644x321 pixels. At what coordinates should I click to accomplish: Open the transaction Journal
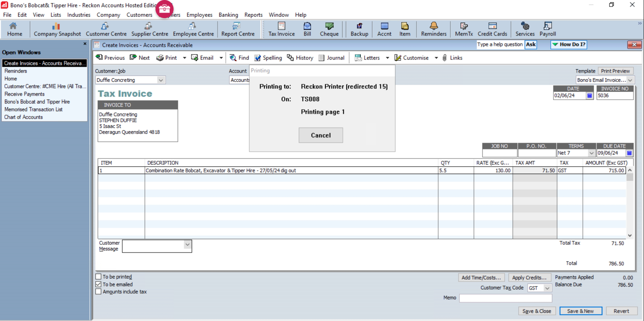click(x=332, y=58)
